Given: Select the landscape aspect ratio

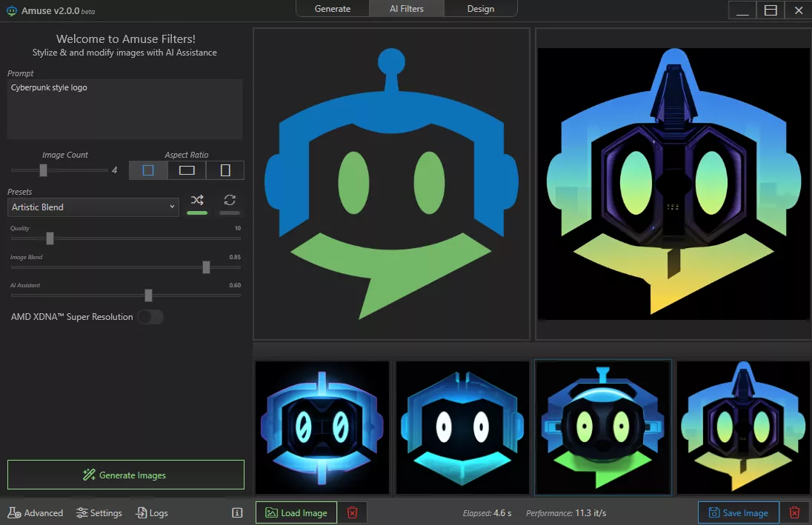Looking at the screenshot, I should (187, 170).
